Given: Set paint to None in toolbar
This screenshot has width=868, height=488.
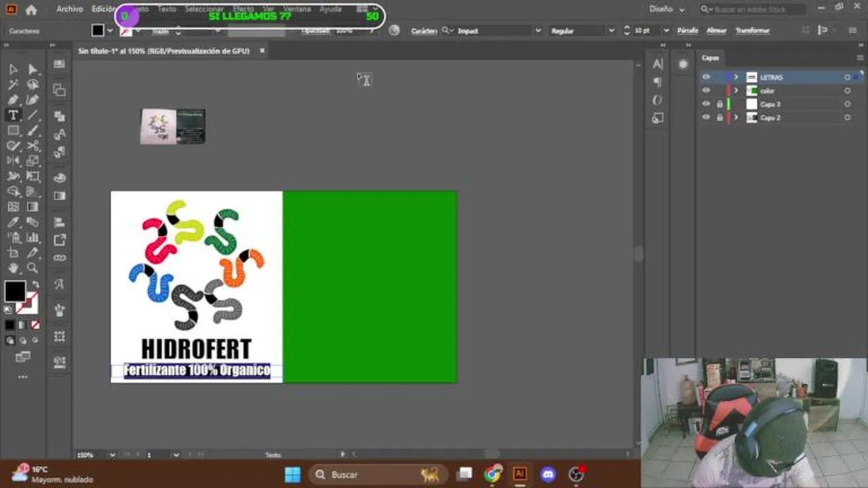Looking at the screenshot, I should (35, 325).
